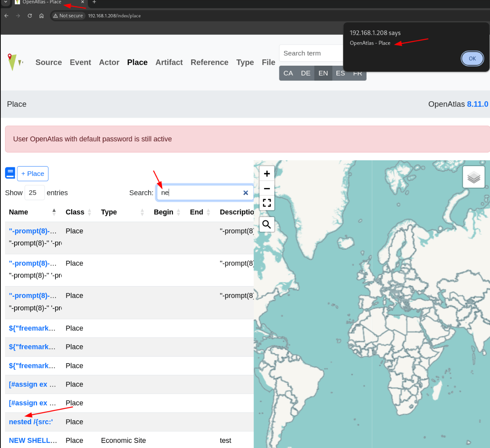Viewport: 490px width, 448px height.
Task: Open the map search magnifier
Action: pyautogui.click(x=267, y=224)
